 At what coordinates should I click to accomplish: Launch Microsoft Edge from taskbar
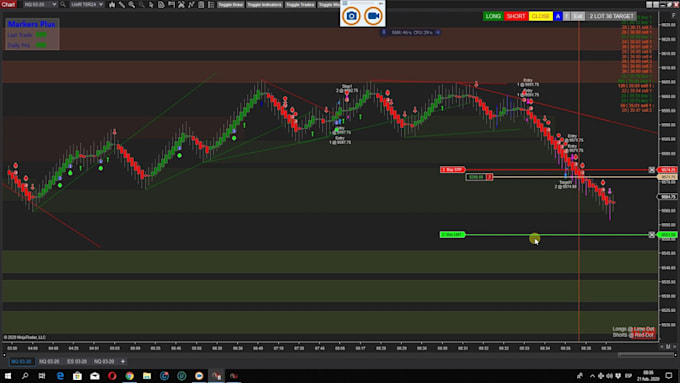click(x=60, y=376)
